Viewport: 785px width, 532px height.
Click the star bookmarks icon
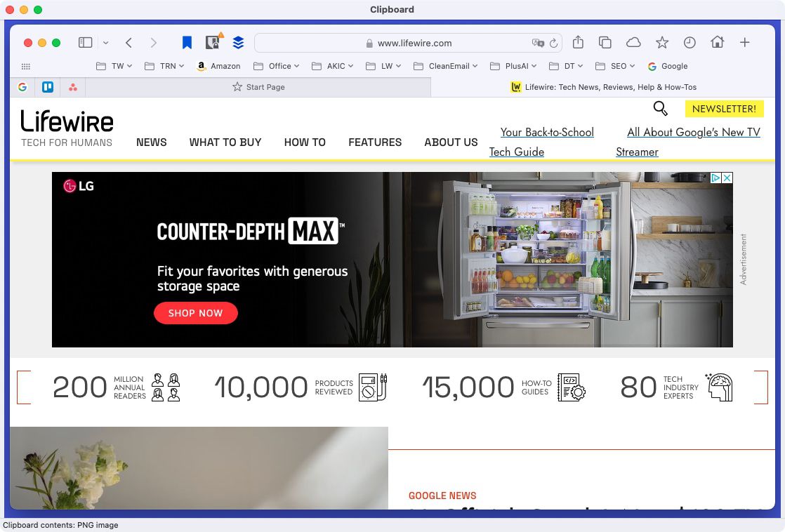click(x=661, y=43)
